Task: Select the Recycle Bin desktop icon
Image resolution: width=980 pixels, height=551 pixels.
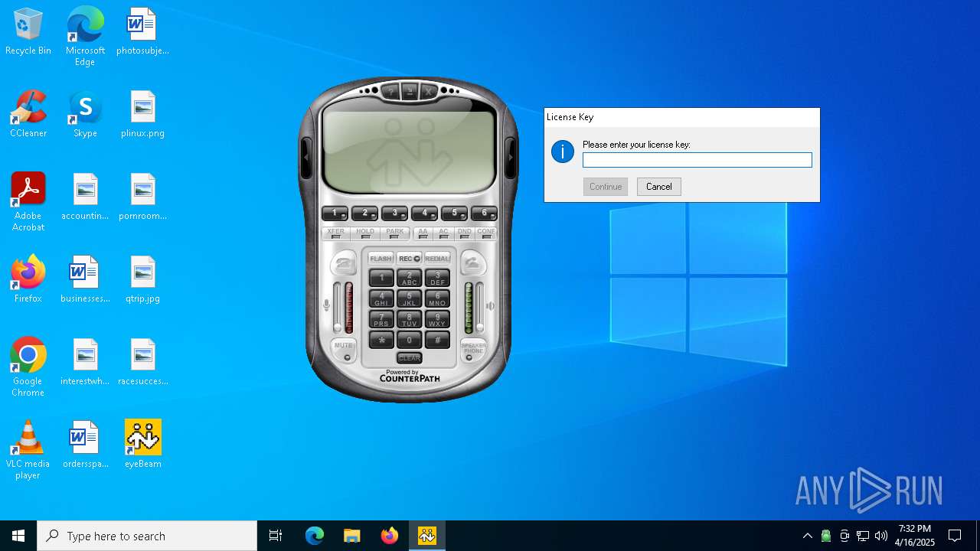Action: (x=28, y=31)
